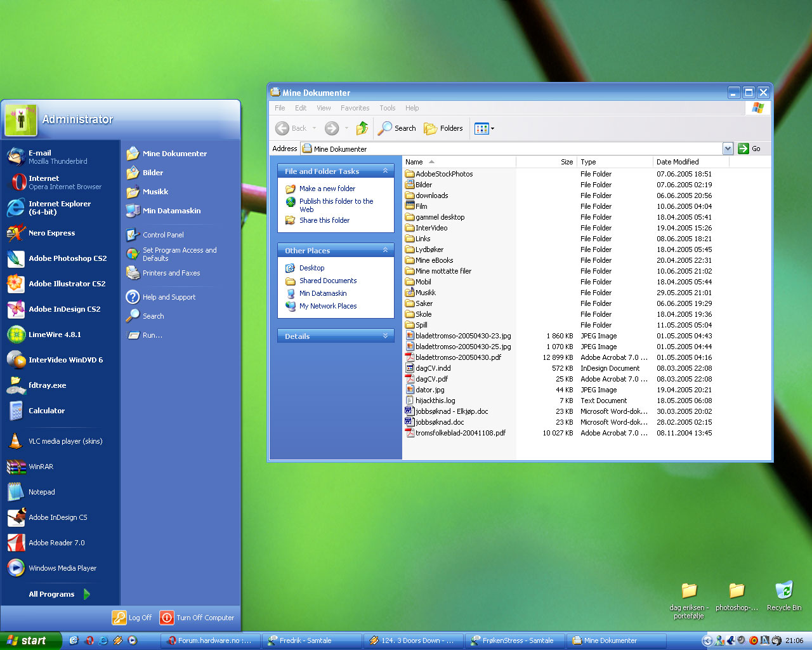812x650 pixels.
Task: Open the File menu
Action: tap(280, 108)
